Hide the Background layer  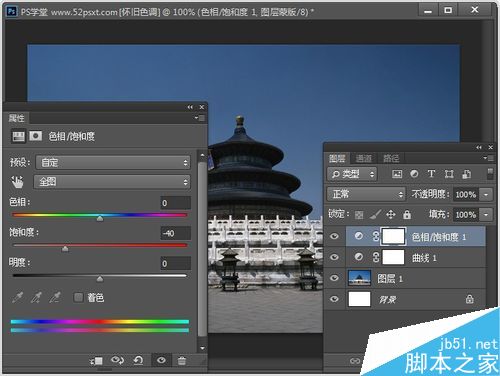pyautogui.click(x=334, y=299)
